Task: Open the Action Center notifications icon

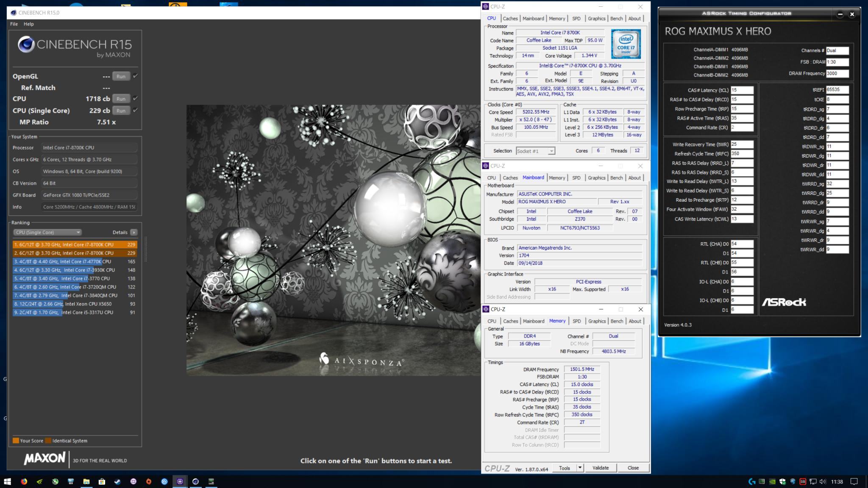Action: click(x=854, y=482)
